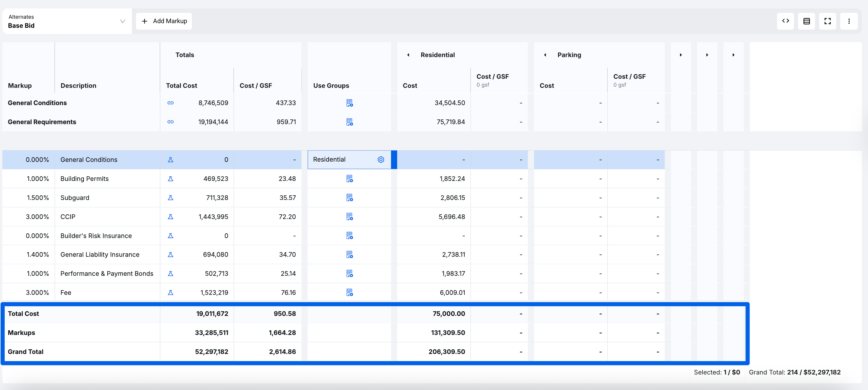Viewport: 868px width, 390px height.
Task: Open use groups icon for Building Permits
Action: click(x=349, y=179)
